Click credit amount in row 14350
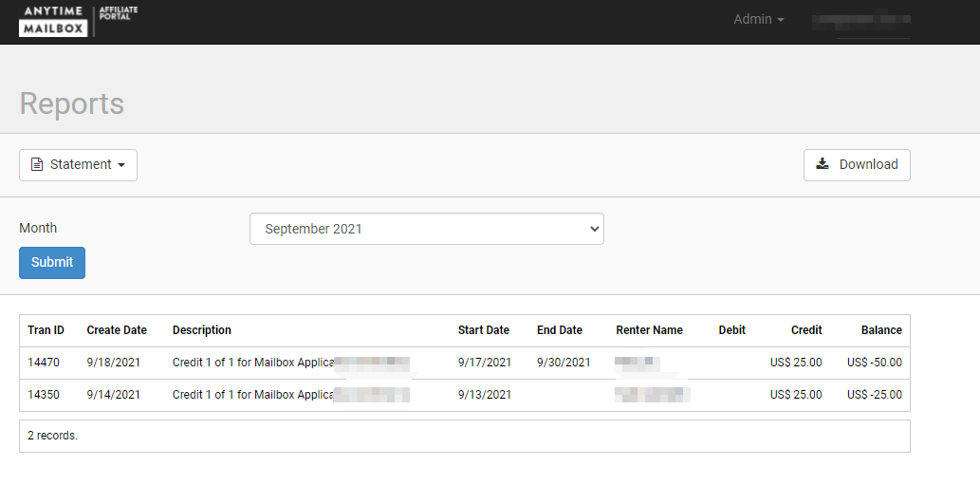The height and width of the screenshot is (485, 980). 796,395
